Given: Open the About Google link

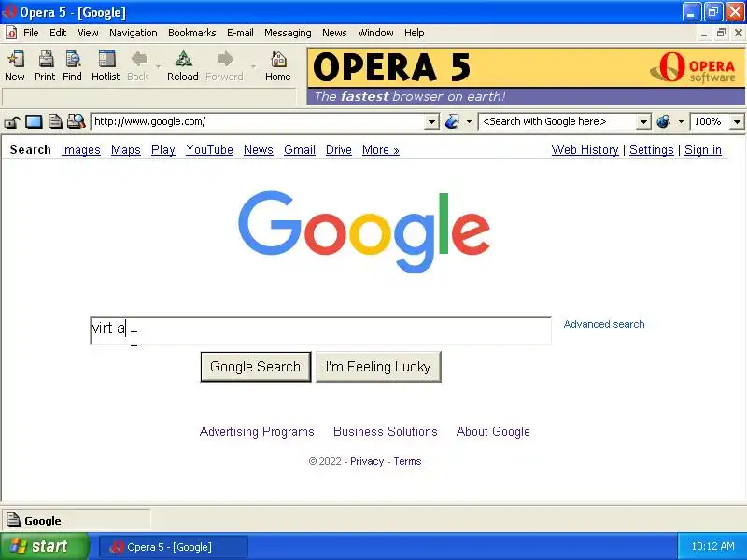Looking at the screenshot, I should (493, 431).
